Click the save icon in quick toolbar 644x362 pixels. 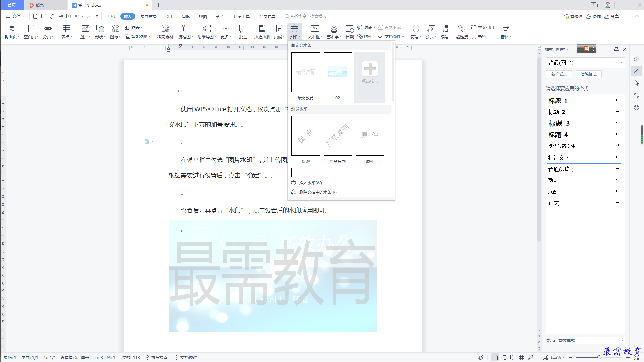point(44,16)
